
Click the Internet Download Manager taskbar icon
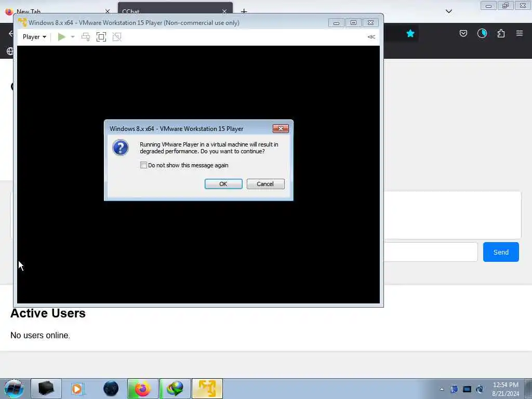coord(175,389)
